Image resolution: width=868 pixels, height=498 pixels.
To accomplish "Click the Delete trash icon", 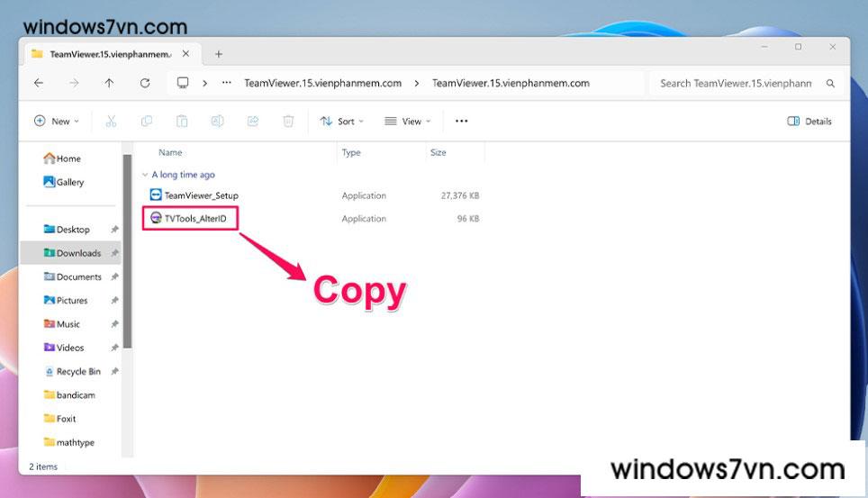I will [288, 122].
